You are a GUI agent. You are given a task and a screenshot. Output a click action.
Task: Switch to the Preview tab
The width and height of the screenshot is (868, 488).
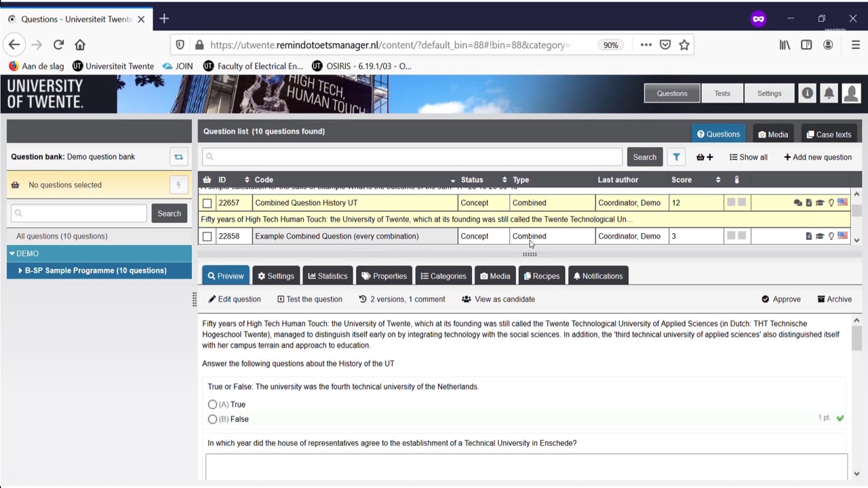click(x=226, y=276)
